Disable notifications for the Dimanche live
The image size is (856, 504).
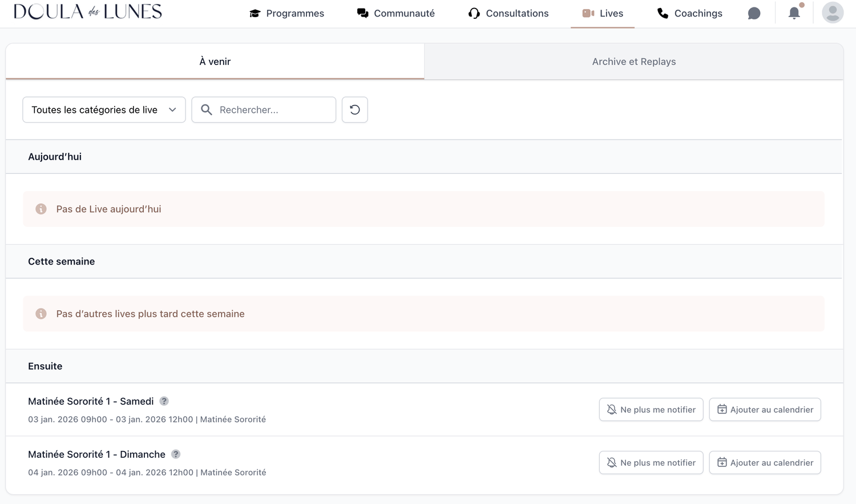point(651,462)
